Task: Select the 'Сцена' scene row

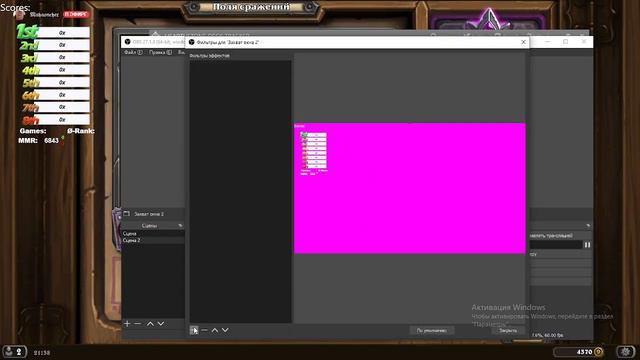Action: [x=153, y=233]
